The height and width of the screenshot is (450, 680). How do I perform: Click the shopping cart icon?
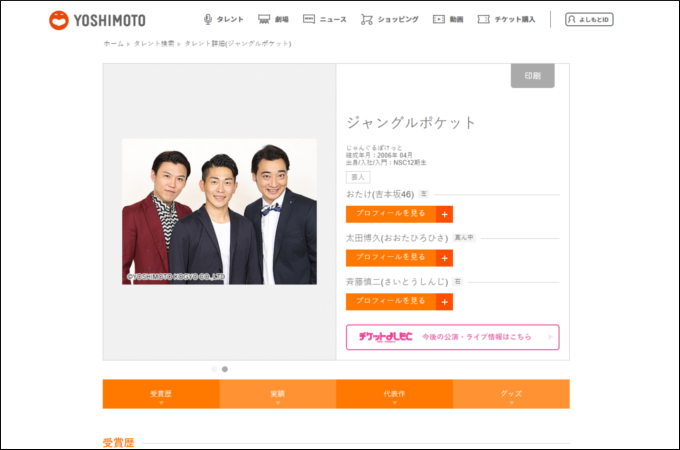(367, 20)
